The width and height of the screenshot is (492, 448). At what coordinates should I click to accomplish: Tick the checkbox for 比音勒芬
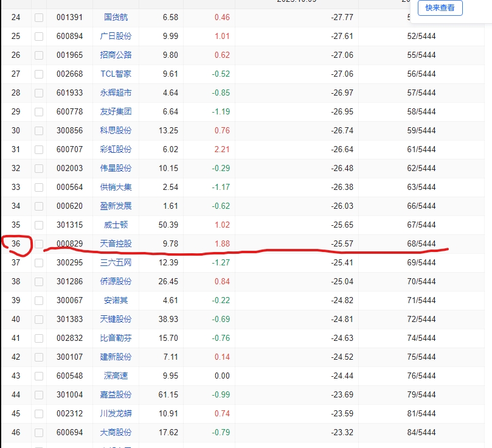click(x=39, y=338)
